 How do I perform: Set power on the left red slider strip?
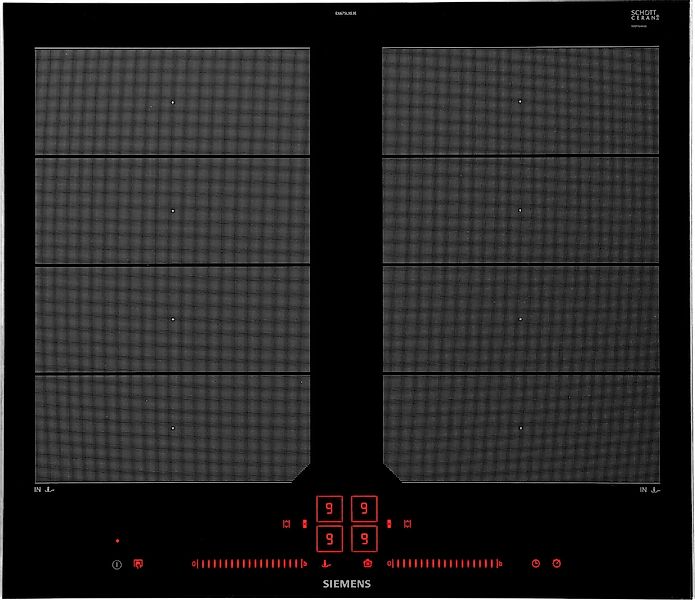pyautogui.click(x=250, y=563)
